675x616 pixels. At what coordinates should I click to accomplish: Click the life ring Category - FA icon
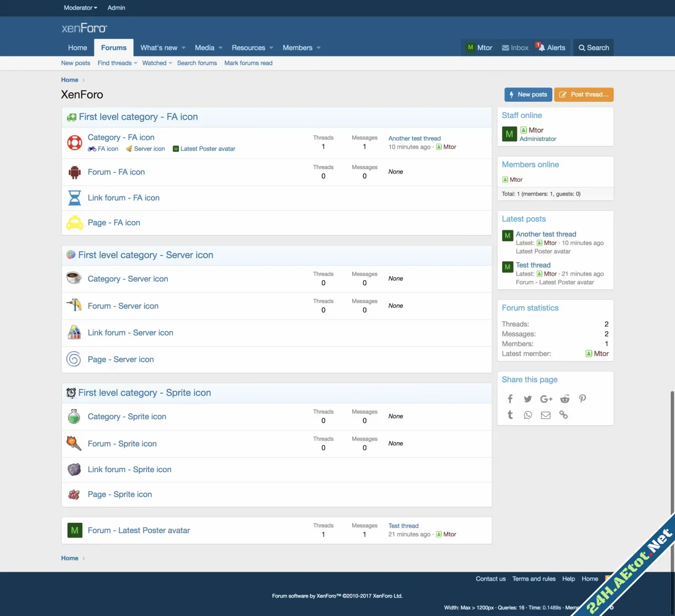(x=74, y=143)
